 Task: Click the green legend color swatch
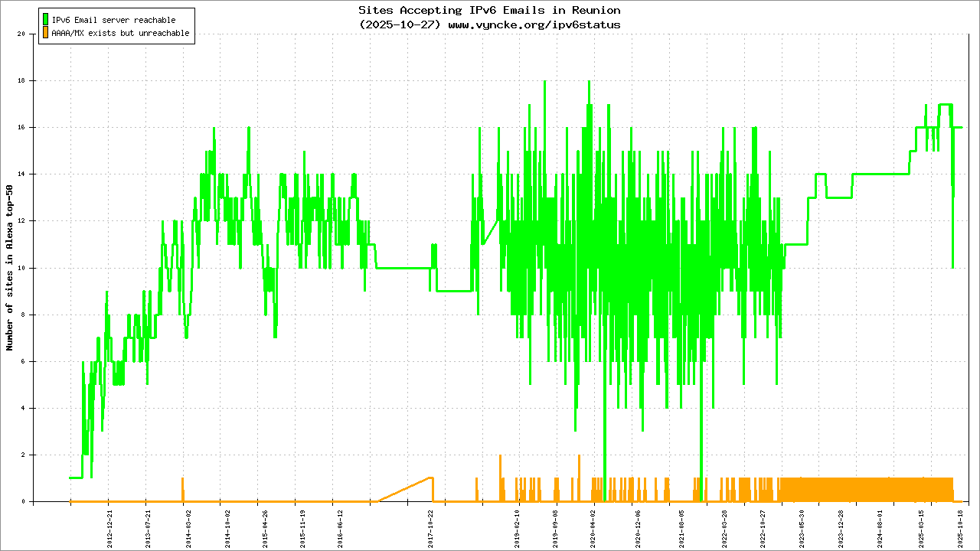46,19
